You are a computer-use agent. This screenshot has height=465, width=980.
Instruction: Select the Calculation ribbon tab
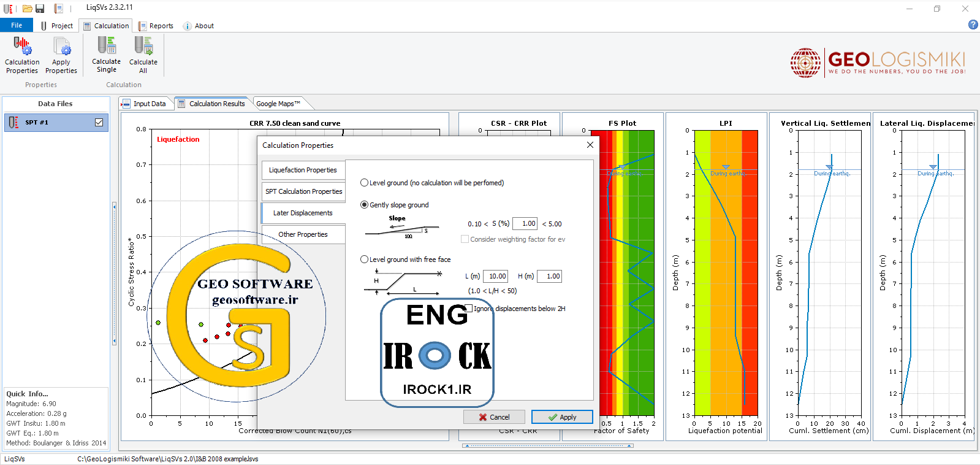(106, 26)
